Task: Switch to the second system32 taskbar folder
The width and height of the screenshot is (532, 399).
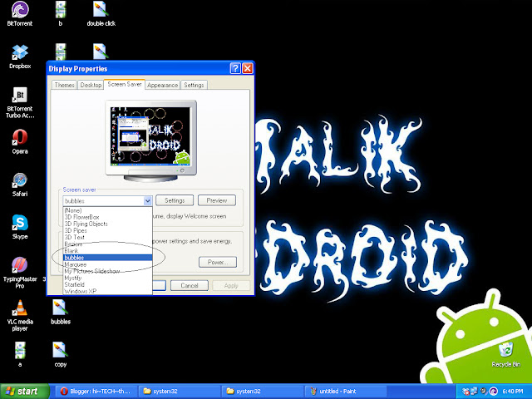Action: [x=263, y=392]
